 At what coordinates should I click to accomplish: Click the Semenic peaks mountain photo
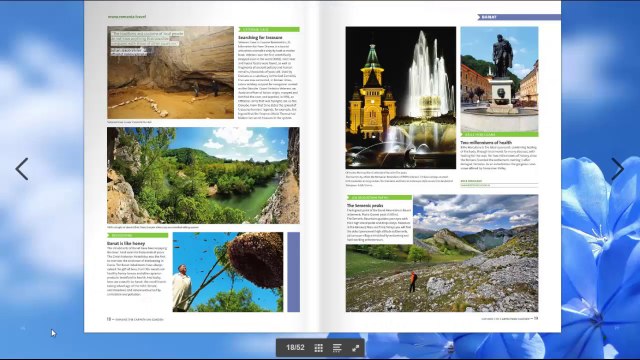point(442,253)
